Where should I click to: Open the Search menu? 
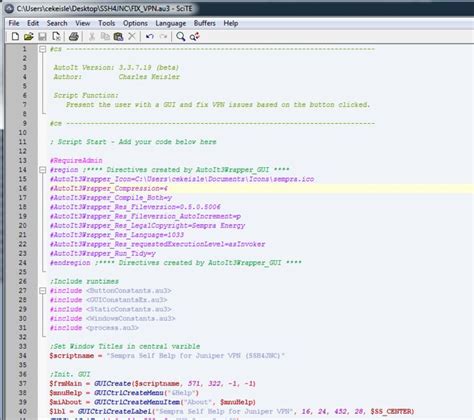(x=57, y=23)
